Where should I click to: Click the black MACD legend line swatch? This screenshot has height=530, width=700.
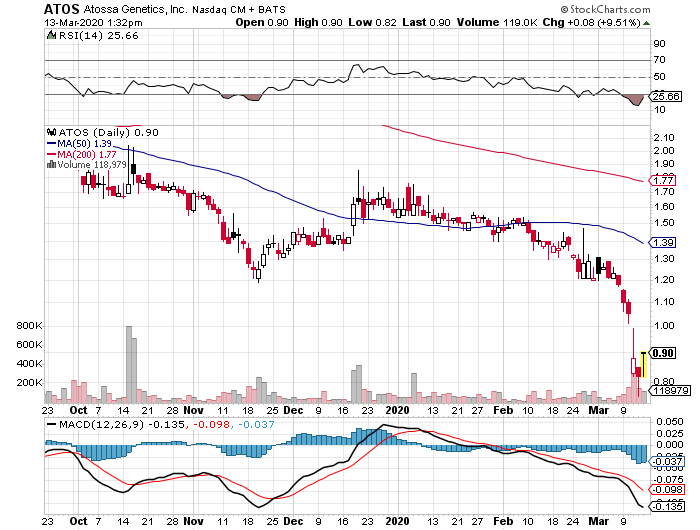pyautogui.click(x=52, y=425)
